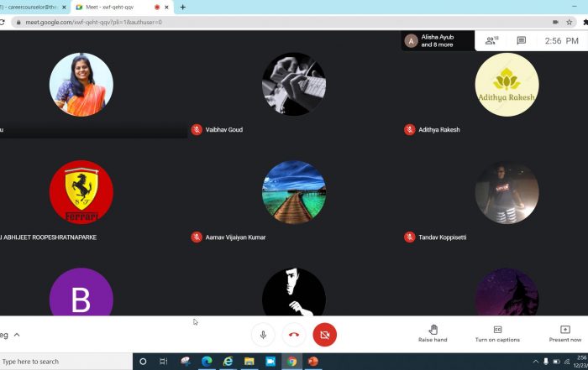Open the blue video camera taskbar app

[270, 362]
